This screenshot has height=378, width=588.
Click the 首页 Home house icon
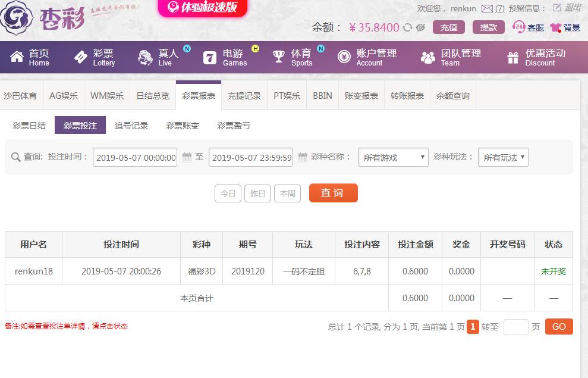(x=17, y=57)
